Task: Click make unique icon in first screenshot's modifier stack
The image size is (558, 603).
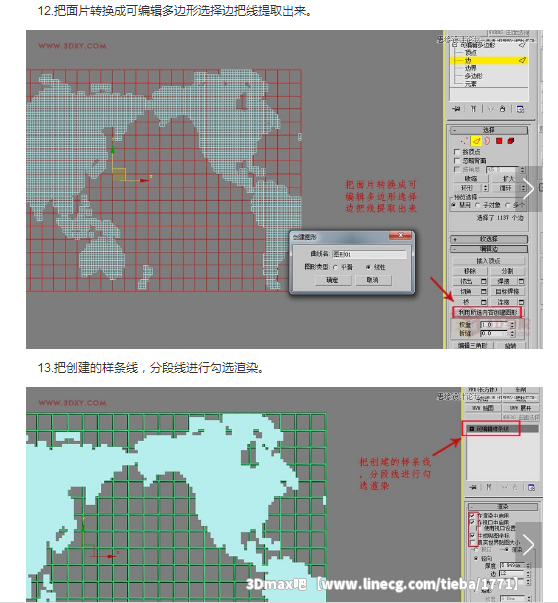Action: point(490,109)
